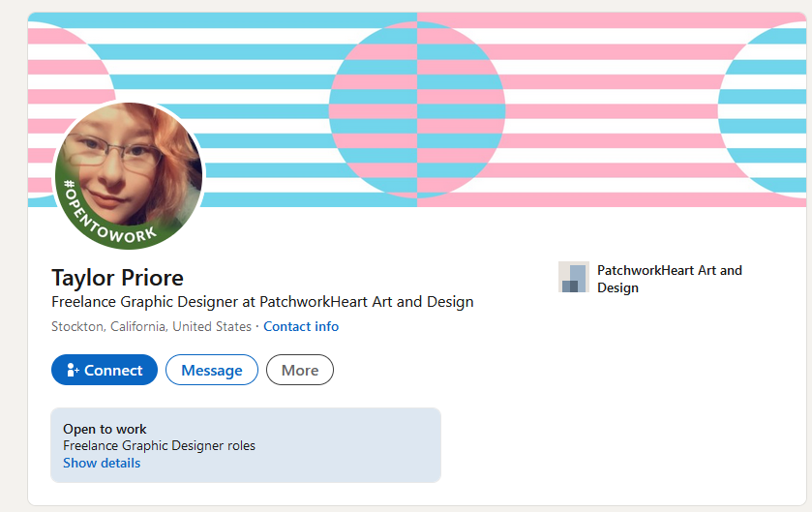Screen dimensions: 812x512
Task: Show details of Open to work
Action: tap(102, 463)
